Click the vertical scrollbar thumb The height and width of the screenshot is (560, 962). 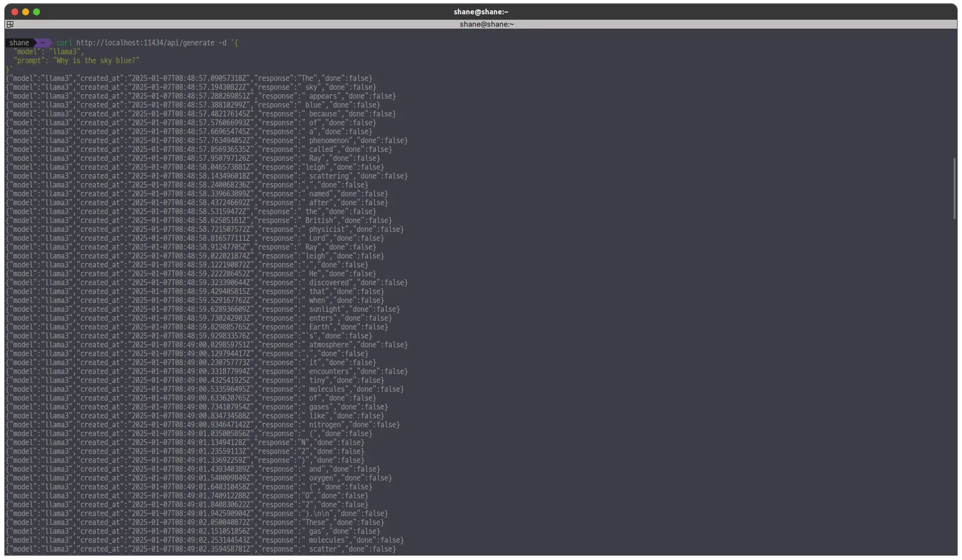955,188
